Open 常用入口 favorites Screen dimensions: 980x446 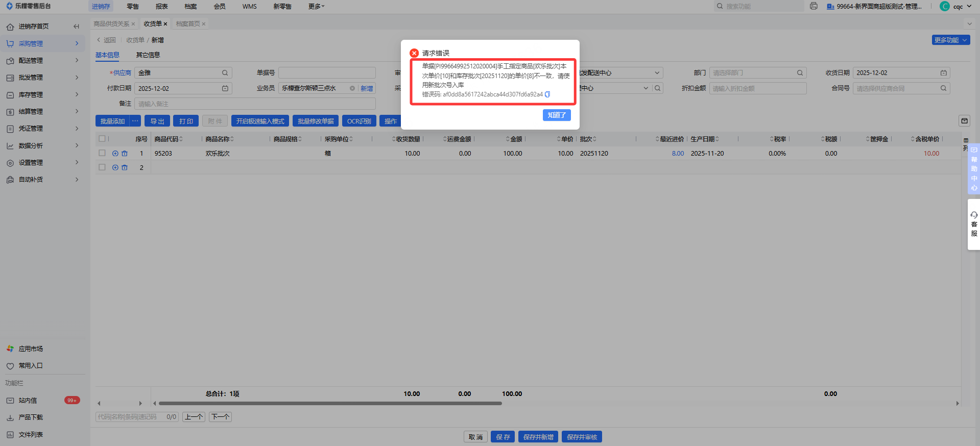(x=31, y=366)
